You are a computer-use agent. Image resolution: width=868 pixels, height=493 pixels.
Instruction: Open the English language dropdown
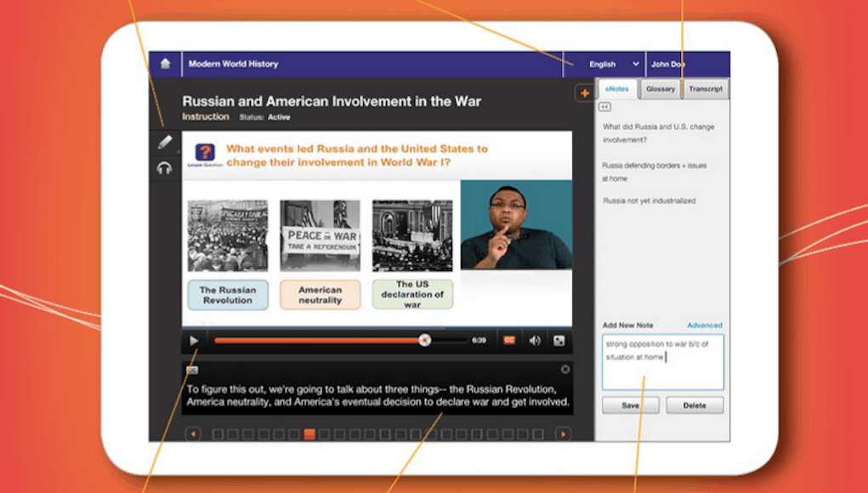[x=614, y=65]
